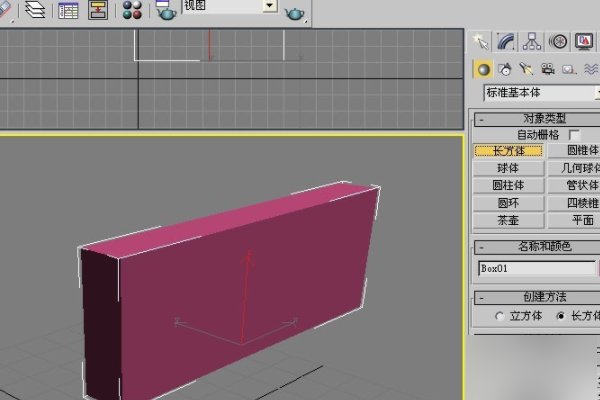
Task: Collapse the 创建方法 rollout
Action: click(x=537, y=297)
